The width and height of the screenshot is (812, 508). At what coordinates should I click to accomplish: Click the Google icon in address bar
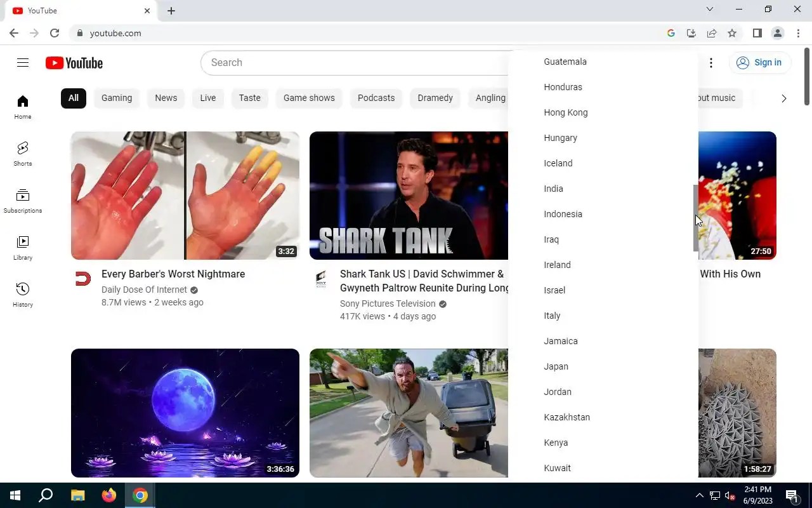point(671,33)
